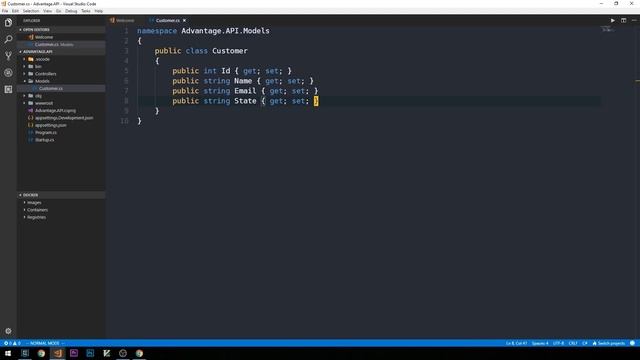Click the appsettings.json braces icon
Viewport: 640px width, 360px height.
click(x=31, y=125)
